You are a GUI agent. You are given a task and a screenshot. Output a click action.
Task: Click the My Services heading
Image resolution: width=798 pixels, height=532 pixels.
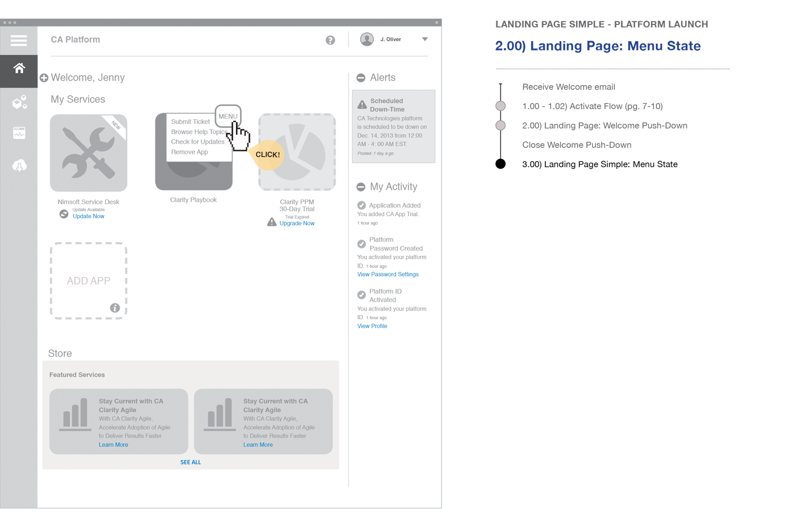pyautogui.click(x=78, y=99)
